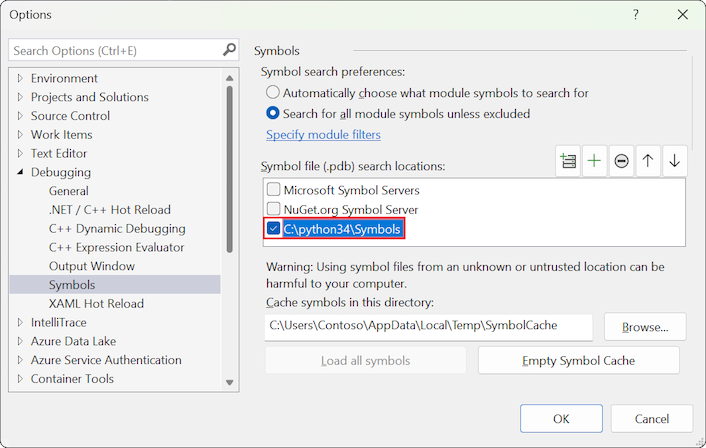Open the help question mark icon
Screen dimensions: 706x448
[637, 15]
